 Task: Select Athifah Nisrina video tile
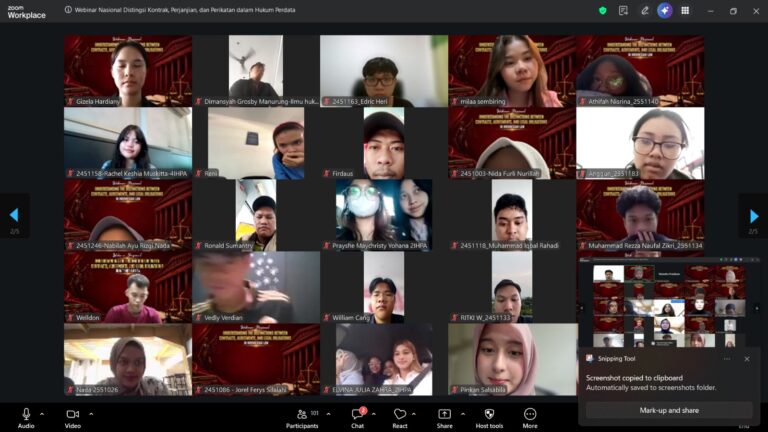pos(640,71)
